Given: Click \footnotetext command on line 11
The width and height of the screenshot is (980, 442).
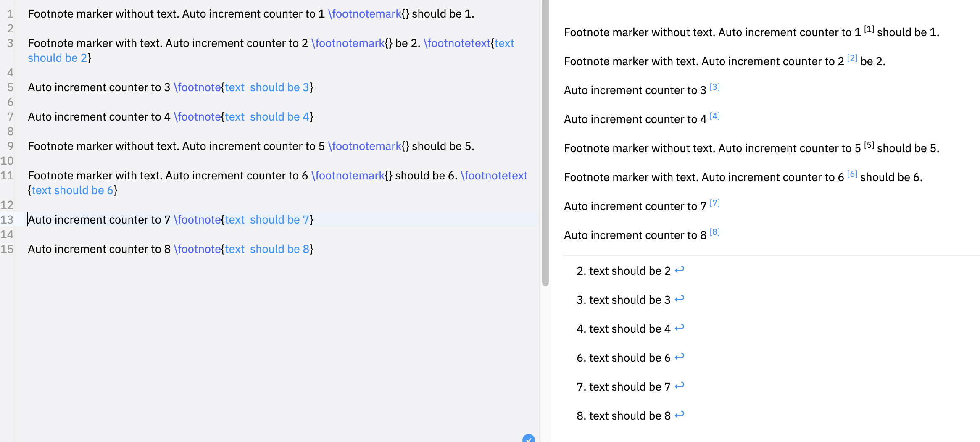Looking at the screenshot, I should (494, 176).
